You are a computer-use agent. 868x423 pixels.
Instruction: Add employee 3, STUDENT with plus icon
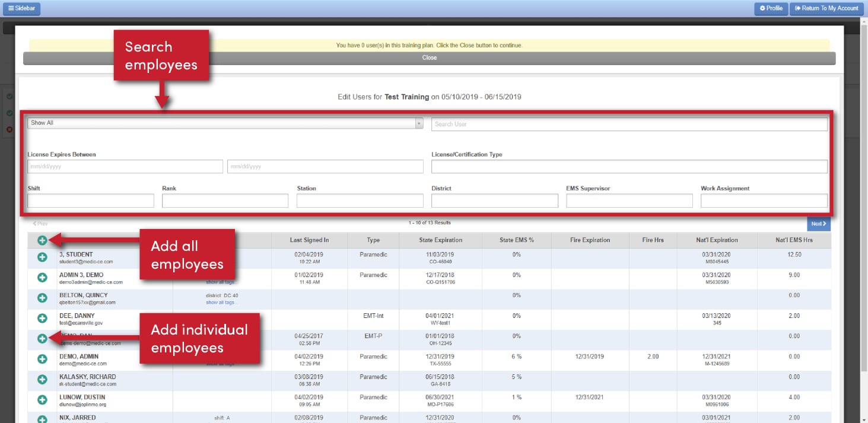[x=42, y=257]
